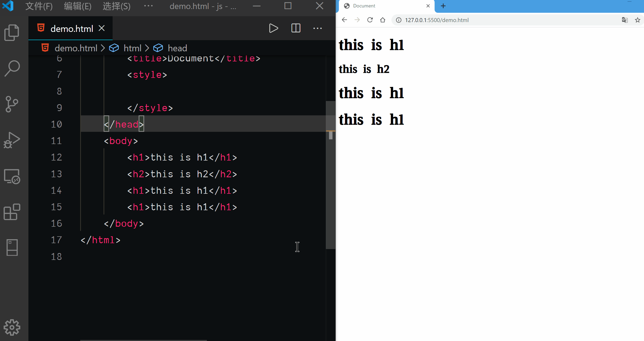
Task: Open the Explorer view in activity bar
Action: [12, 32]
